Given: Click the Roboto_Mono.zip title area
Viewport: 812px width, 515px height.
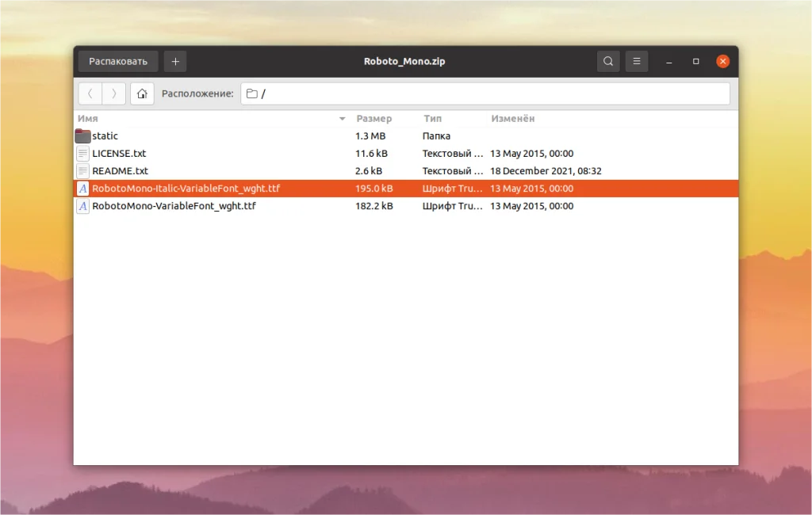Looking at the screenshot, I should click(404, 61).
